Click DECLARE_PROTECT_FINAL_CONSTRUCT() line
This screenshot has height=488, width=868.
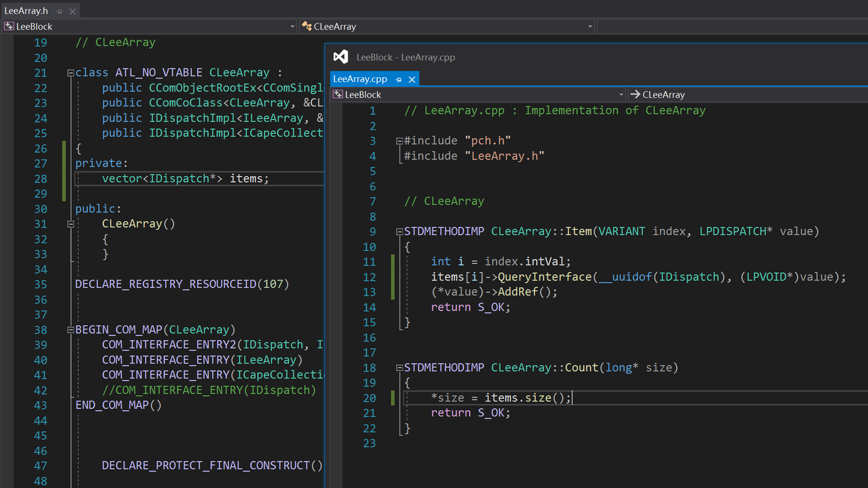point(212,466)
